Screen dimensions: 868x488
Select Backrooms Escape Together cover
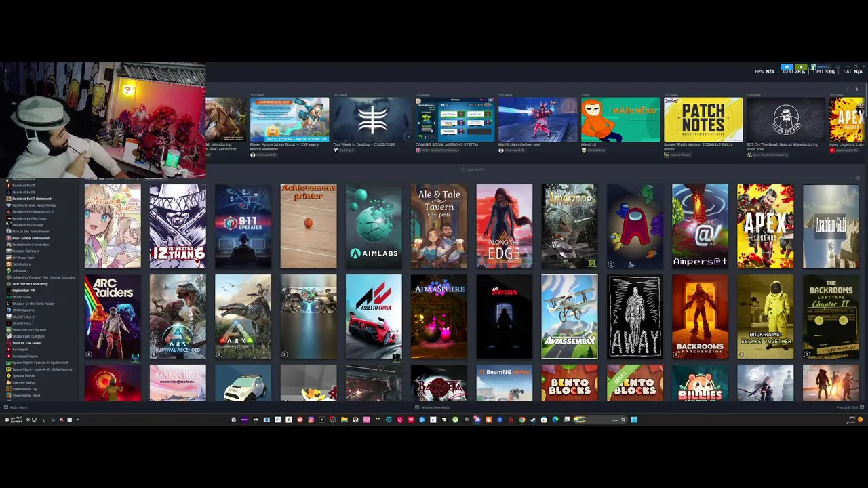[x=766, y=317]
